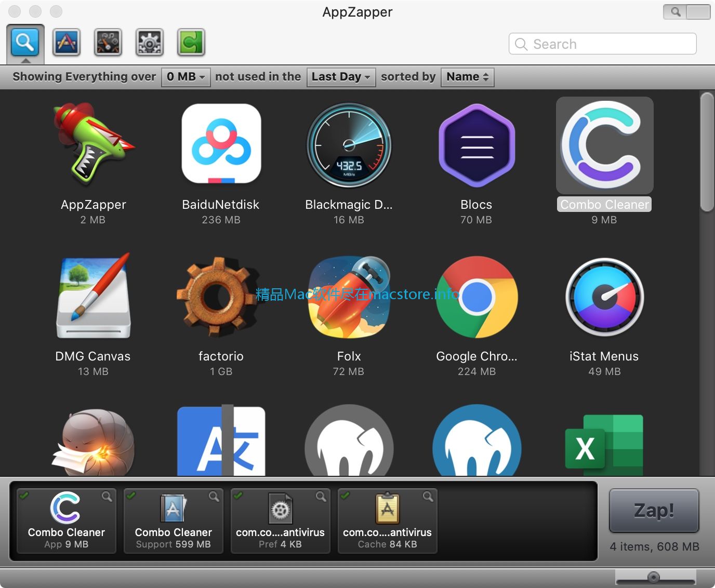
Task: Open the sorted by Name dropdown
Action: [x=468, y=77]
